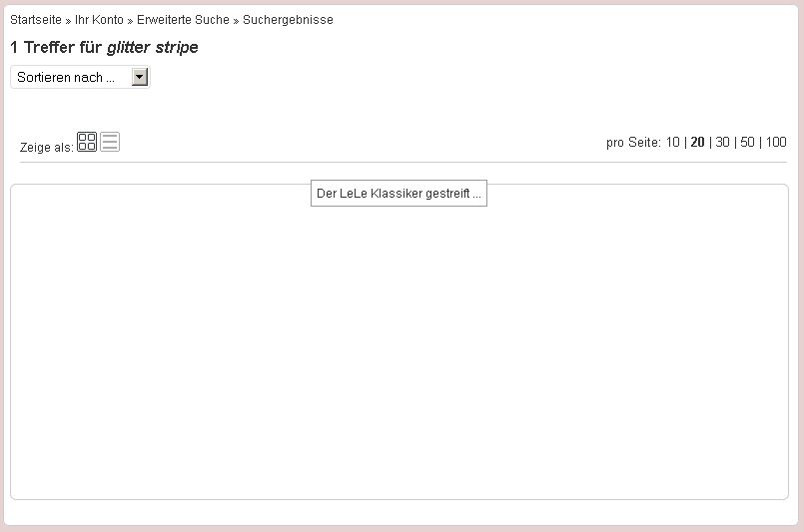Viewport: 804px width, 532px height.
Task: Open 'Ihr Konto' breadcrumb link
Action: tap(99, 20)
